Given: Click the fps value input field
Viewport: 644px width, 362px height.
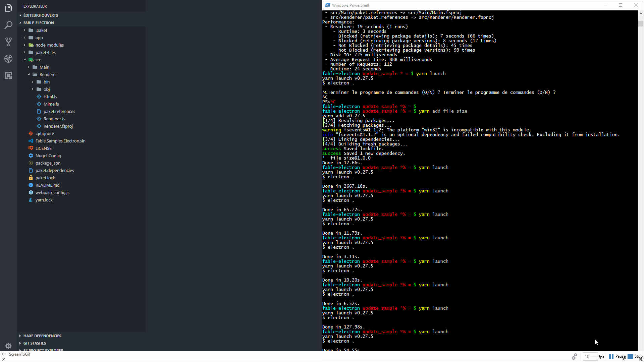Looking at the screenshot, I should coord(590,357).
